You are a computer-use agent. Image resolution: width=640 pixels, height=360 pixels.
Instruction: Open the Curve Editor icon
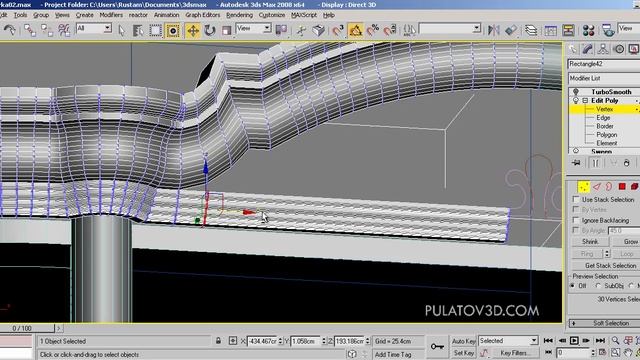551,30
